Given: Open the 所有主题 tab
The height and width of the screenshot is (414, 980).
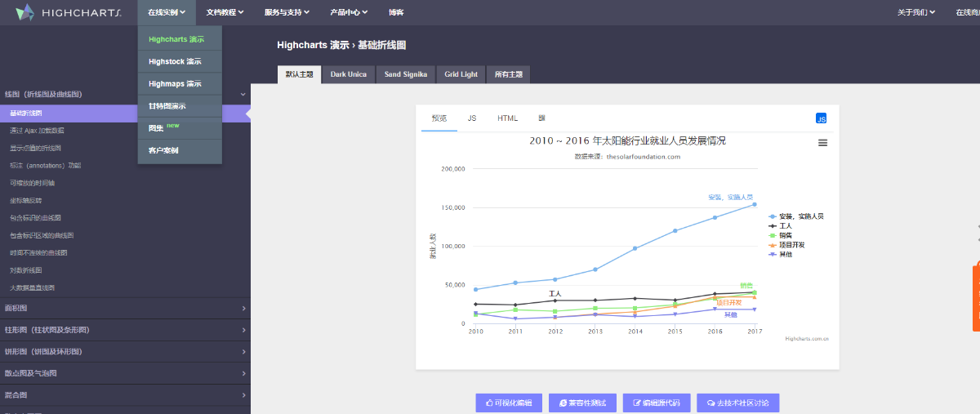Looking at the screenshot, I should tap(508, 74).
